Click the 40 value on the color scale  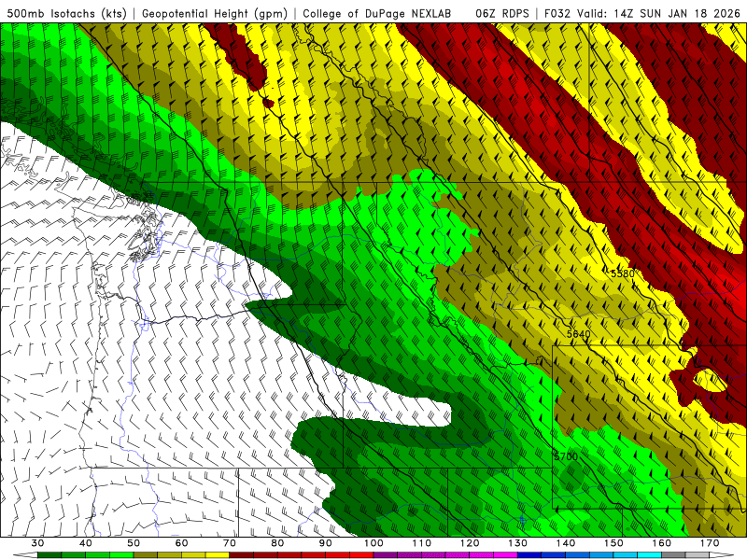click(x=86, y=543)
